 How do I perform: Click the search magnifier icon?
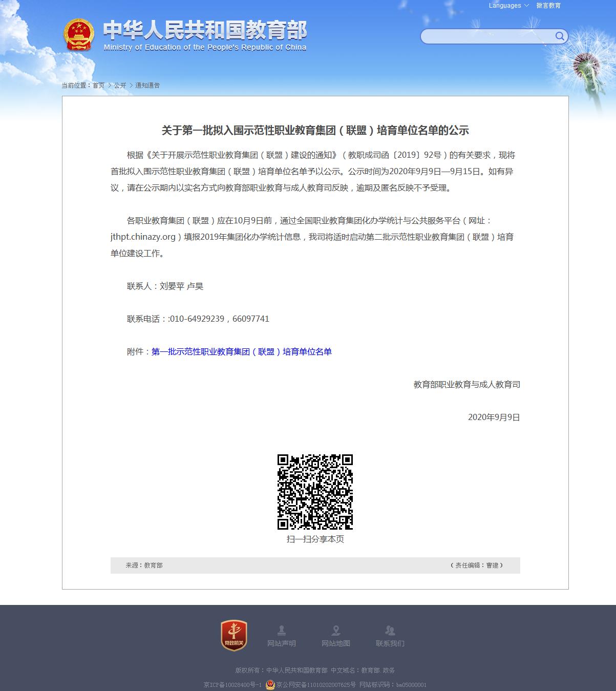tap(560, 36)
